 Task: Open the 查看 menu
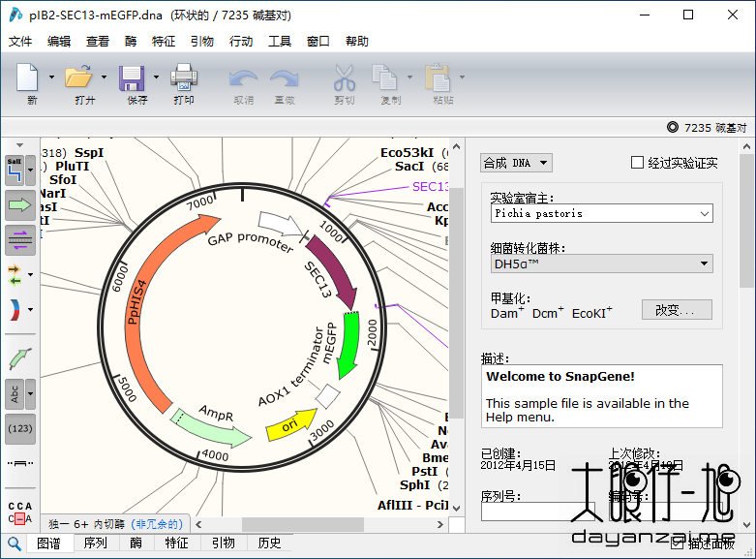tap(98, 42)
